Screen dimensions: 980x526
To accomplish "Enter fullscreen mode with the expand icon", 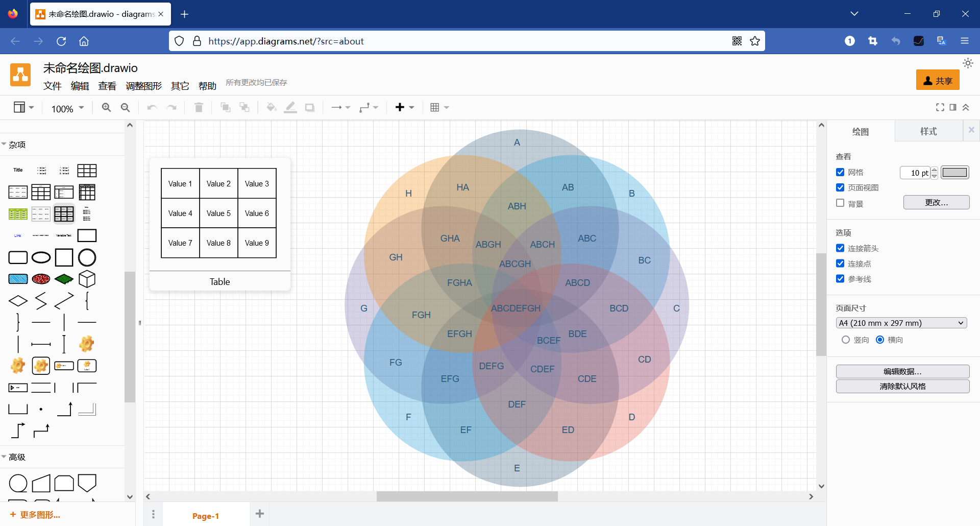I will pos(940,107).
